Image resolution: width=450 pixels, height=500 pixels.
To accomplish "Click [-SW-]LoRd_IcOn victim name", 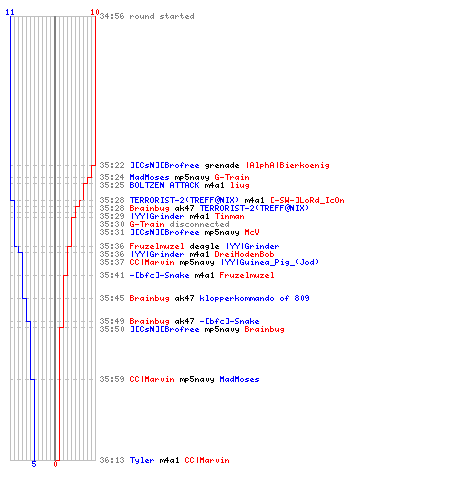I will point(307,200).
